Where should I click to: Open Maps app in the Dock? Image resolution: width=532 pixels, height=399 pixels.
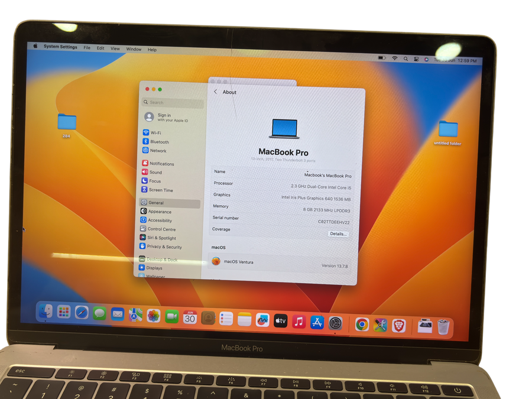135,314
